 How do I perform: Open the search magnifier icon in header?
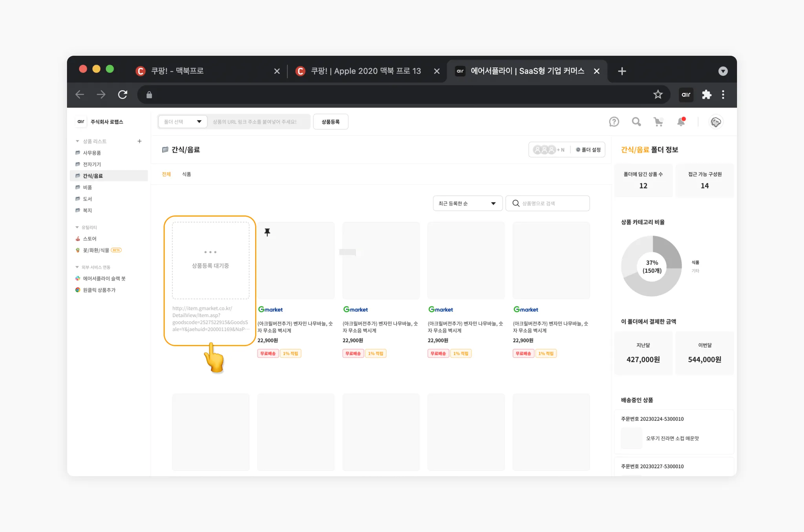pos(636,122)
